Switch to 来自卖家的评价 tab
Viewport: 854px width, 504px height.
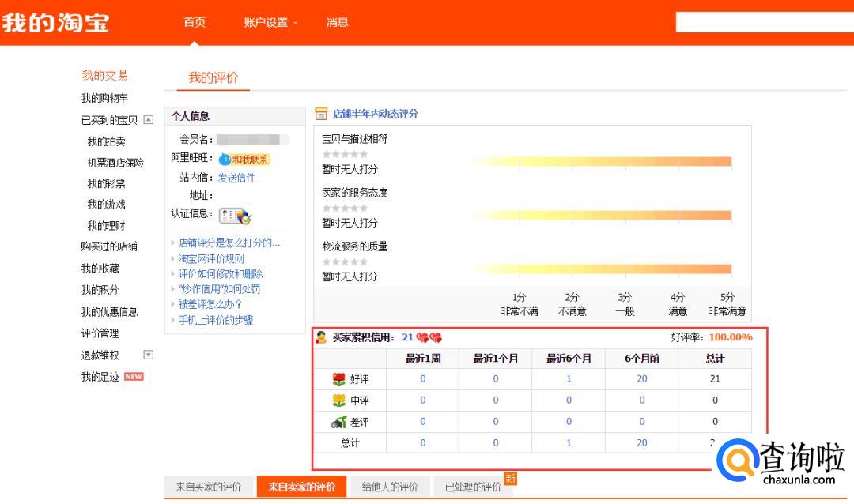[301, 487]
